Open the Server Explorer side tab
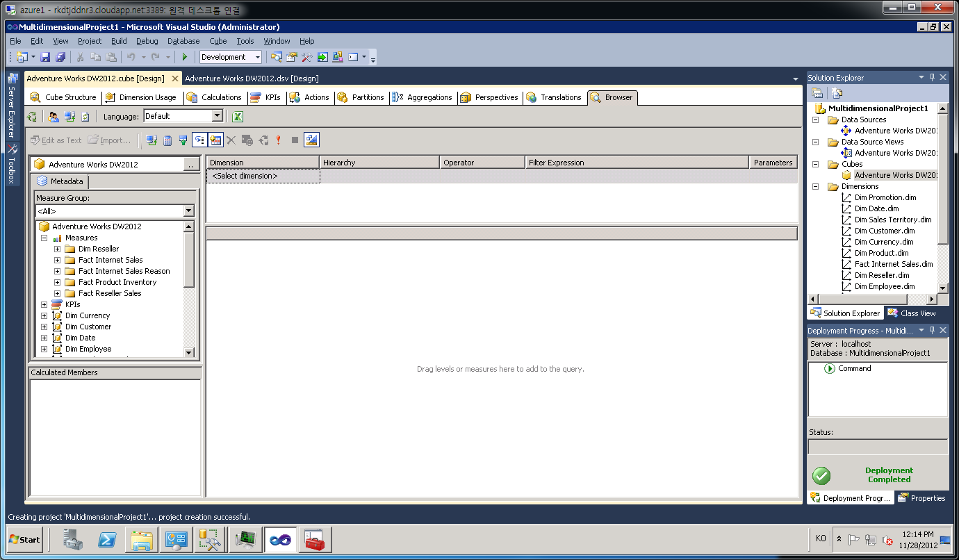959x560 pixels. [13, 105]
